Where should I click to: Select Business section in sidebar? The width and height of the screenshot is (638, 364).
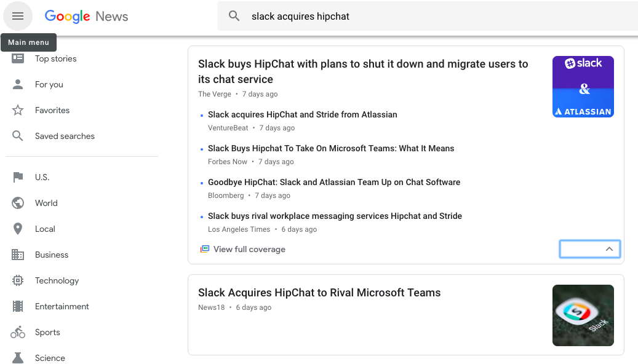52,255
